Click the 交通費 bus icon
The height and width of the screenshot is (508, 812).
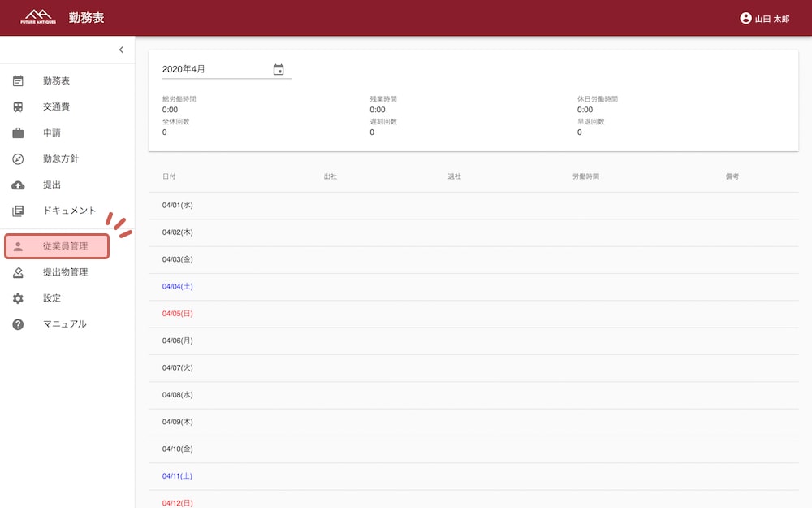coord(18,107)
